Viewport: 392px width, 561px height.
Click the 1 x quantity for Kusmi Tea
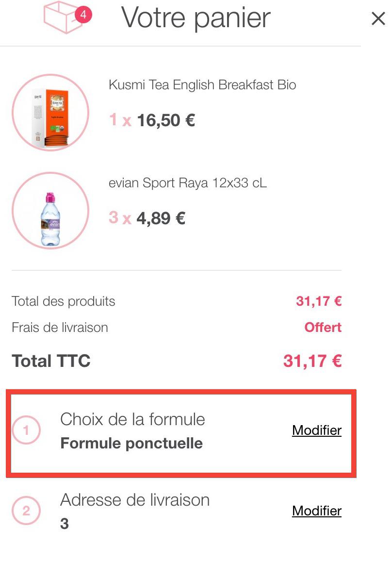pyautogui.click(x=120, y=120)
